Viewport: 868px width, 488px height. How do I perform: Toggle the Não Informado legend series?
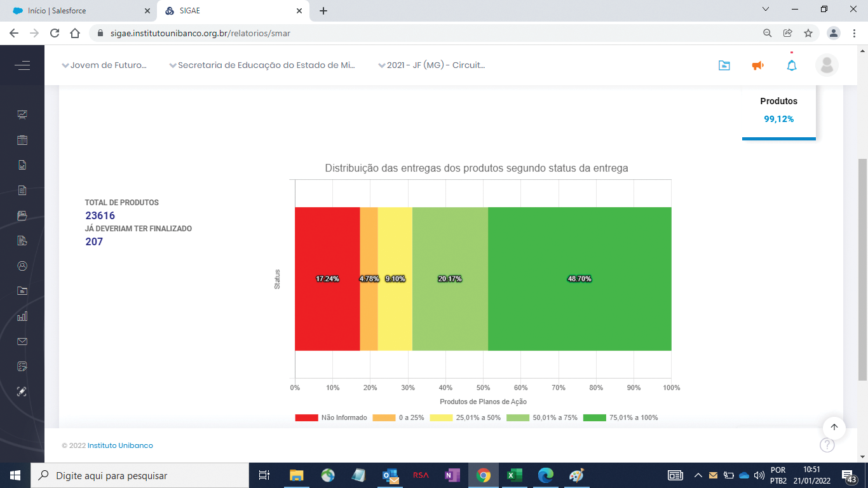(331, 417)
